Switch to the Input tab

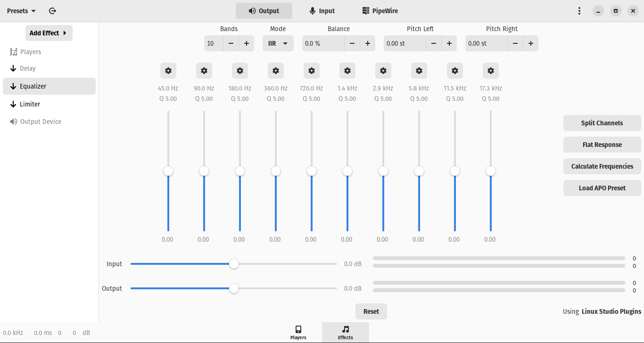(x=322, y=11)
